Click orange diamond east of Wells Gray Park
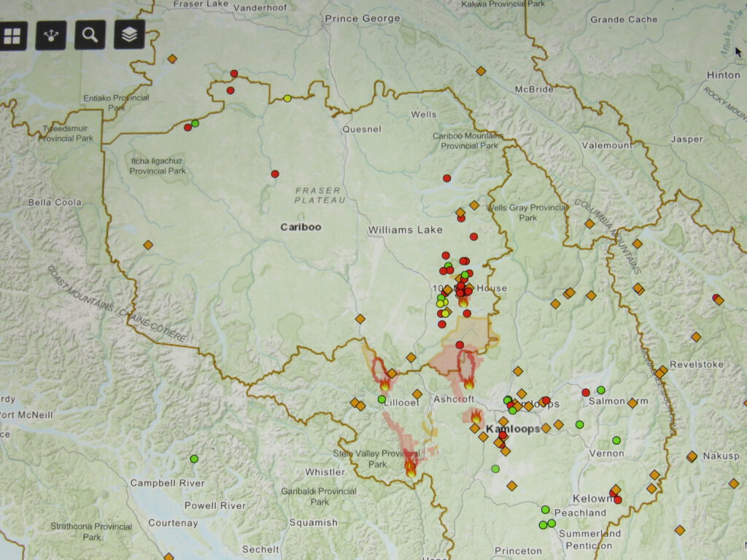The image size is (747, 560). (589, 224)
